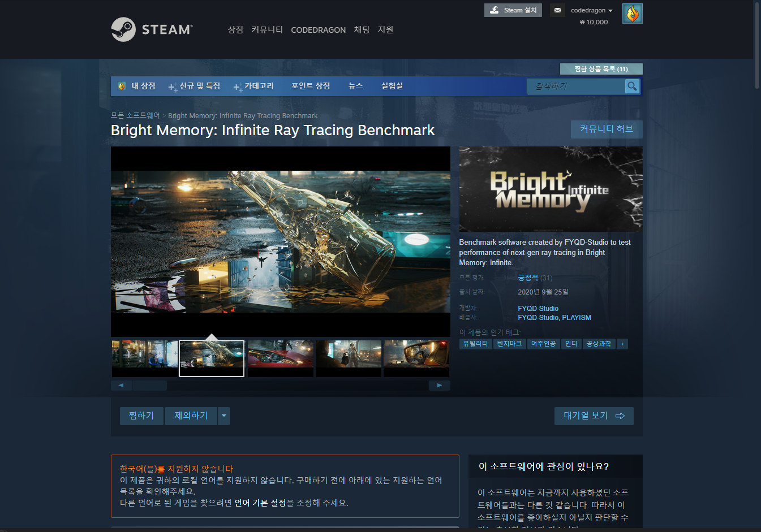The height and width of the screenshot is (532, 761).
Task: Select the female character thumbnail
Action: (349, 358)
